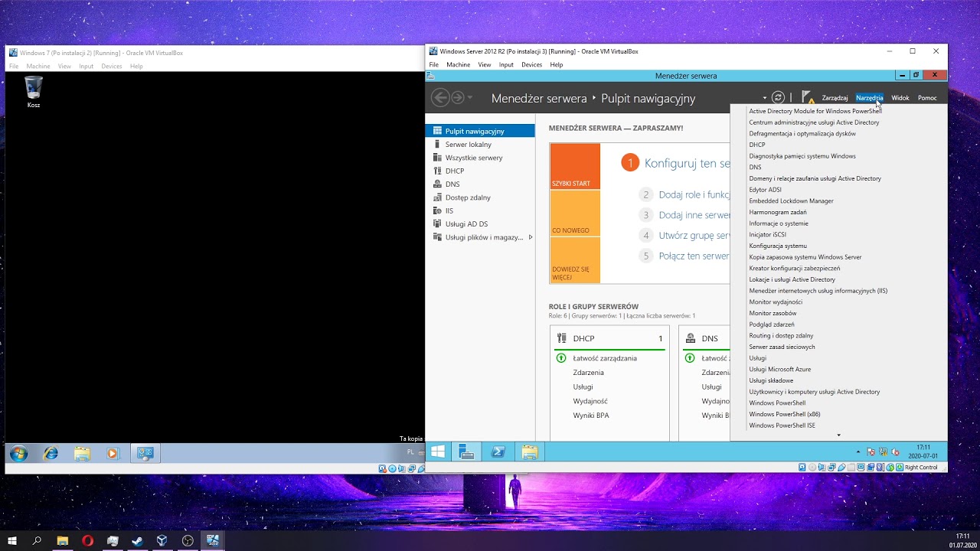Open 'Podgląd zdarzeń' from tools menu
The width and height of the screenshot is (980, 551).
(772, 324)
